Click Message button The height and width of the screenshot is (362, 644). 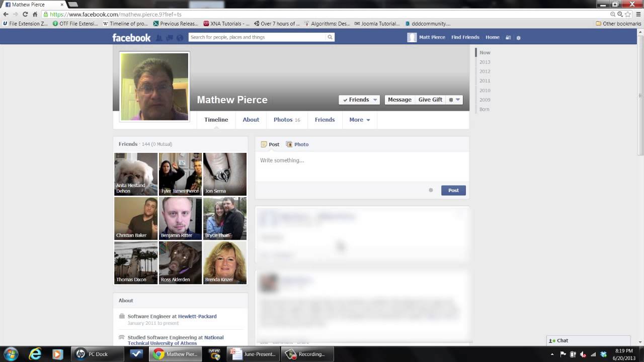click(399, 100)
